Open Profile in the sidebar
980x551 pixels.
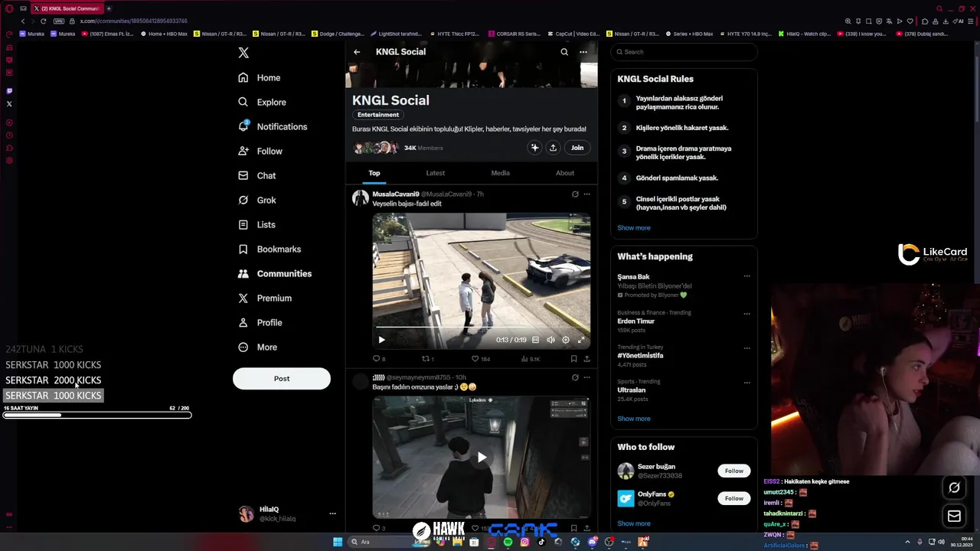(260, 322)
